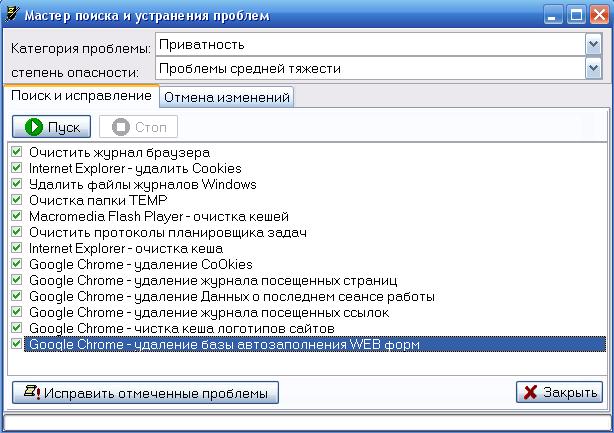
Task: Uncheck 'удаление базы автозаполнения WEB форм' checkbox
Action: coord(16,344)
